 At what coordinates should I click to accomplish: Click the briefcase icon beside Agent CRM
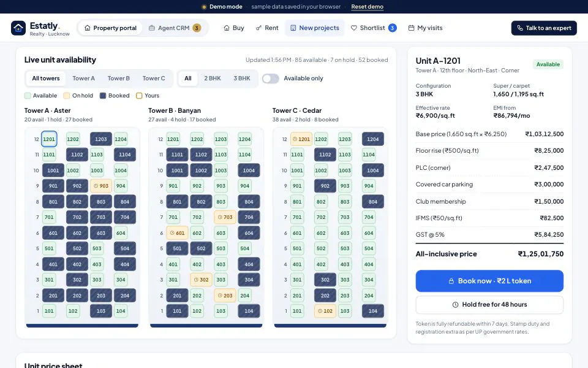pos(152,28)
